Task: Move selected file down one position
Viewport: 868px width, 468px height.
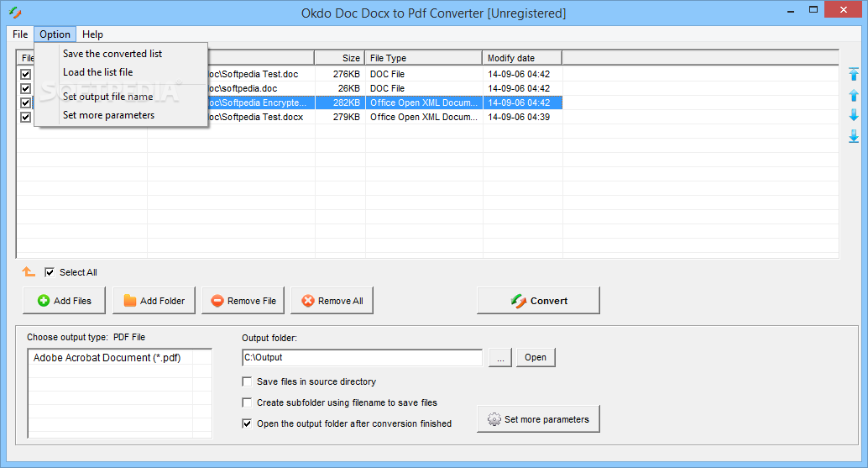Action: pyautogui.click(x=854, y=115)
